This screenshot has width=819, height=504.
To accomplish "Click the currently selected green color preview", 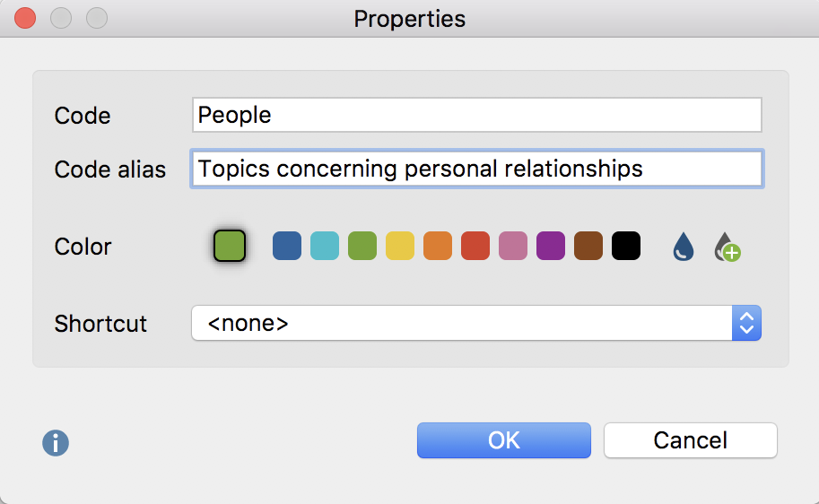I will point(230,246).
